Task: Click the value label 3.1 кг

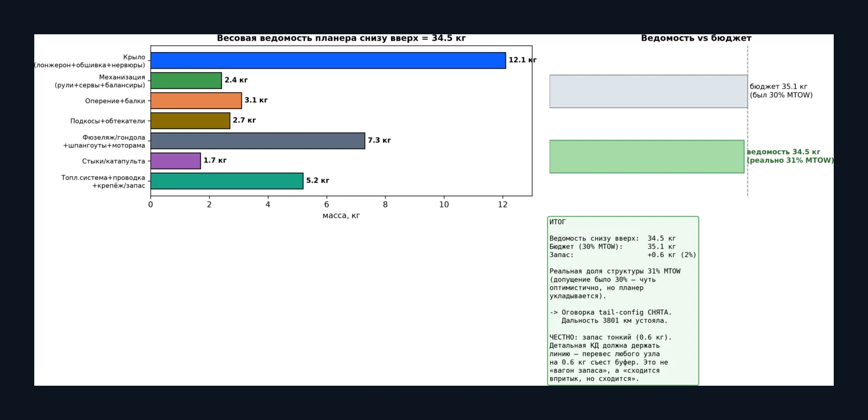Action: pyautogui.click(x=256, y=100)
